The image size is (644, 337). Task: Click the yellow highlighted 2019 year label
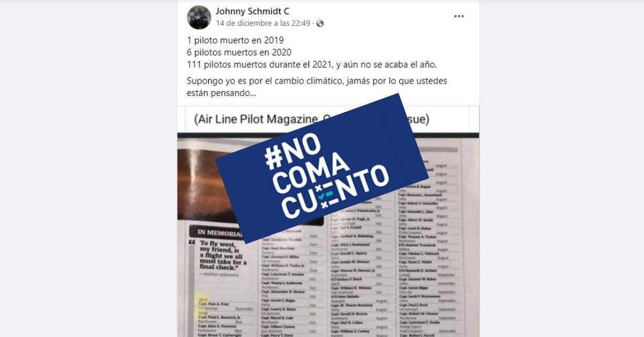(203, 301)
